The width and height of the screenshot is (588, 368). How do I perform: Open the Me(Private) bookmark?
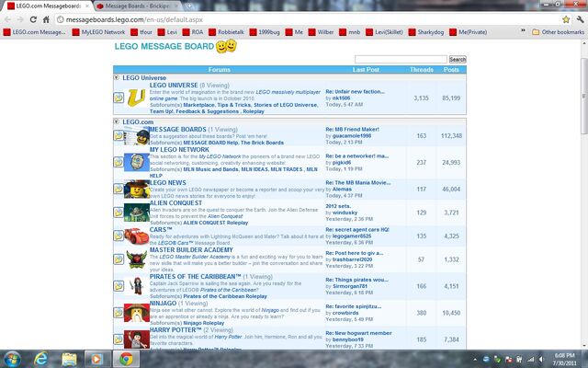click(x=469, y=32)
